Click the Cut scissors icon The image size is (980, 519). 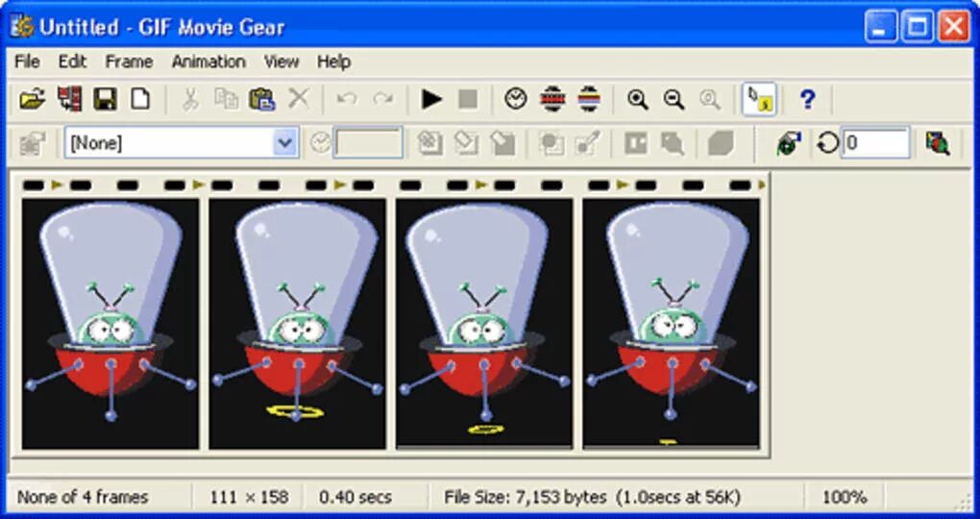click(x=190, y=99)
